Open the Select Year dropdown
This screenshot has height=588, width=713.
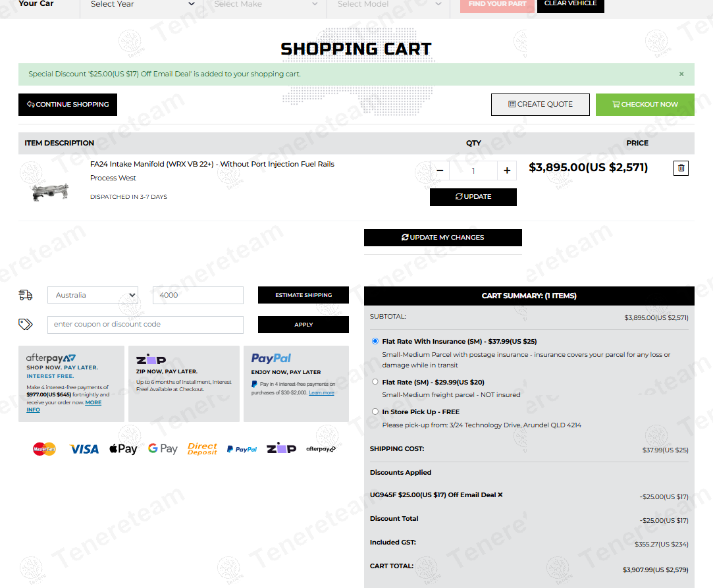tap(140, 5)
